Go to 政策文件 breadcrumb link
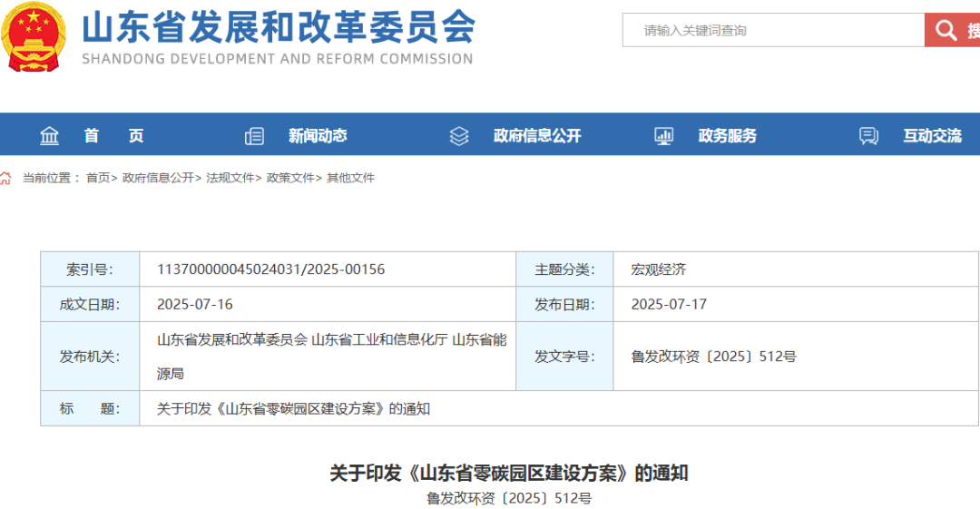The image size is (980, 509). [290, 178]
